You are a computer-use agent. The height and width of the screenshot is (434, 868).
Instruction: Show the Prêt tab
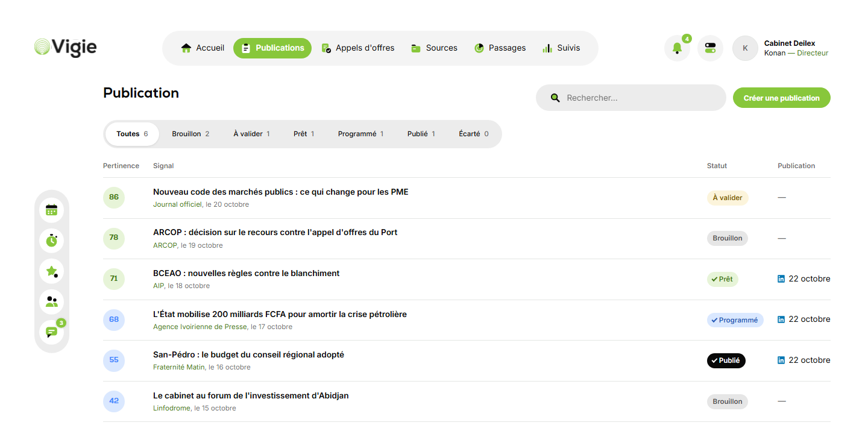304,134
